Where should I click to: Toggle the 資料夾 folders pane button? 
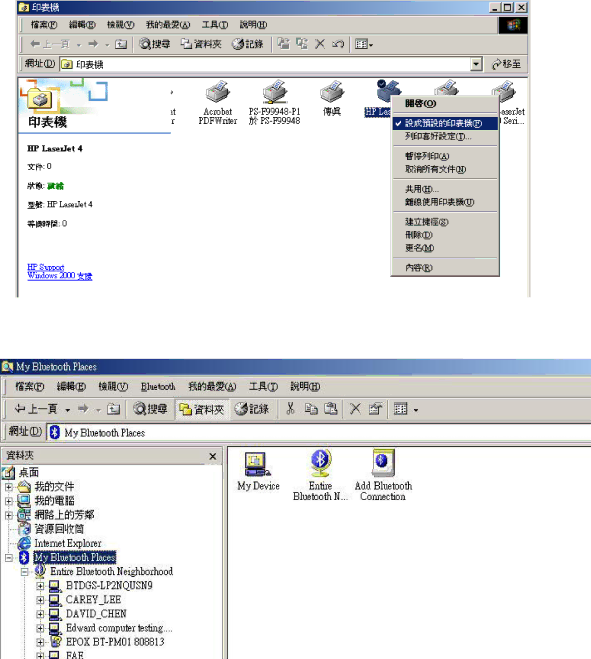[x=202, y=409]
